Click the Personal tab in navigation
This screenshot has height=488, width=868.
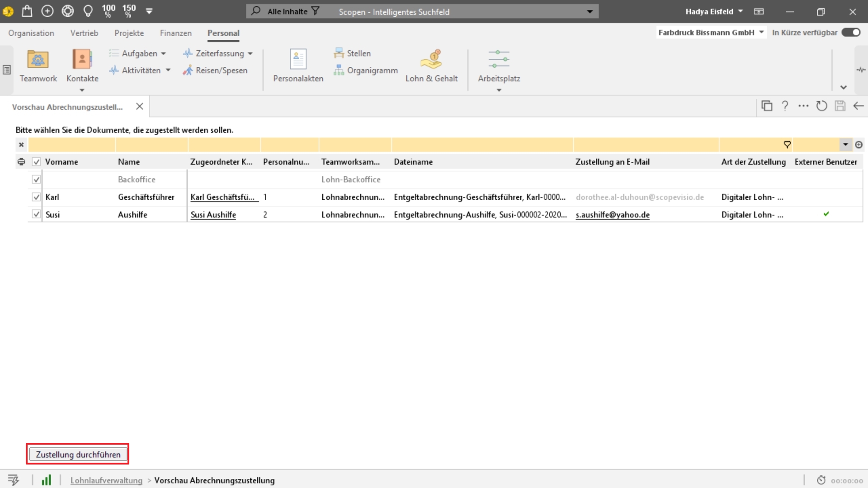point(223,33)
